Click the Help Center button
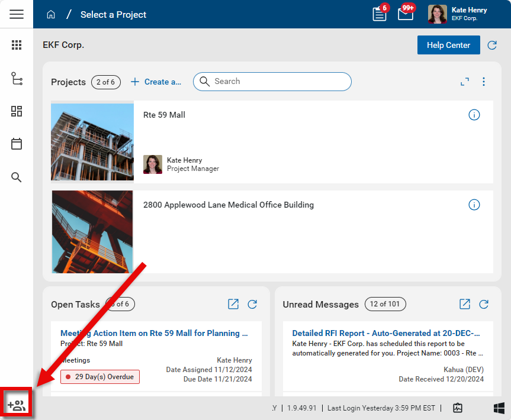The height and width of the screenshot is (420, 511). click(x=448, y=45)
